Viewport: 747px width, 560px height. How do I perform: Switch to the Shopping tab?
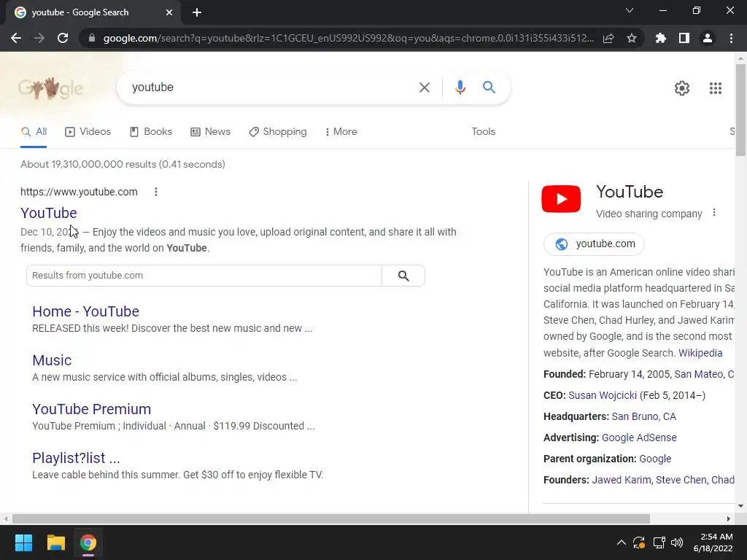pos(278,132)
